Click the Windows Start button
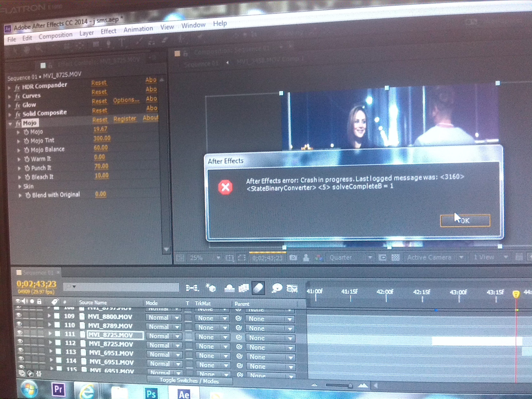 coord(29,390)
